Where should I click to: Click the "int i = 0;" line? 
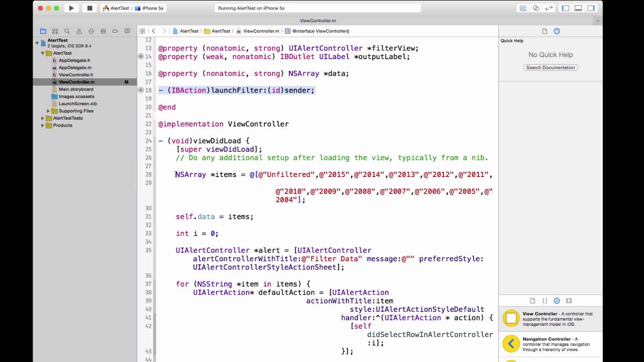pos(197,234)
